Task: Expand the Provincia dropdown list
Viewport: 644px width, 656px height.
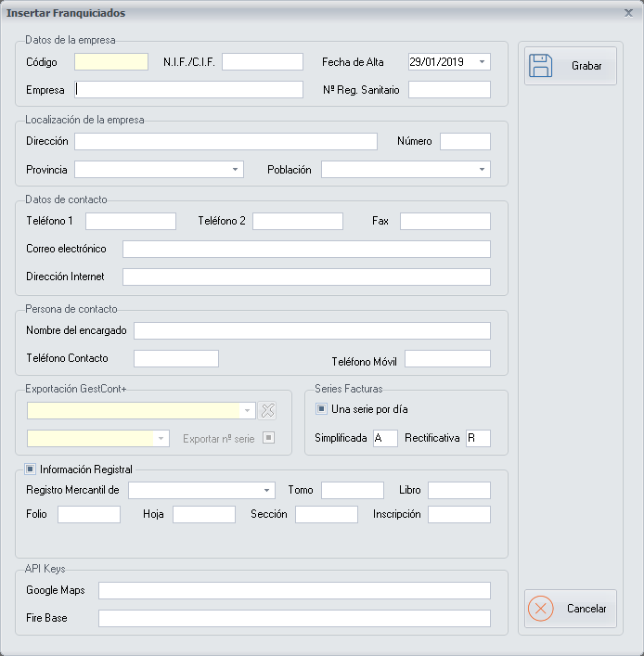Action: pyautogui.click(x=237, y=170)
